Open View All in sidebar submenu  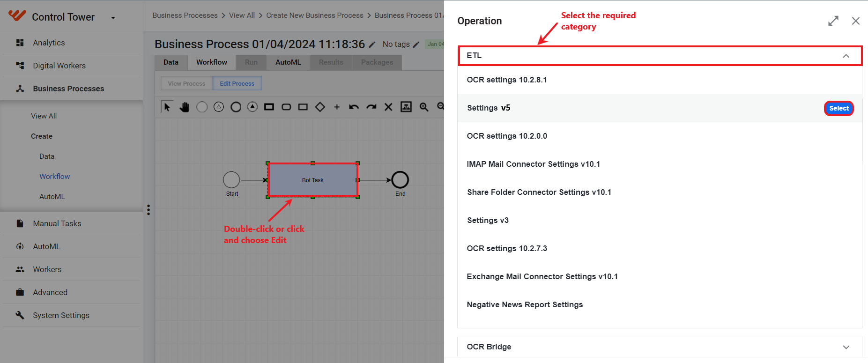point(44,116)
